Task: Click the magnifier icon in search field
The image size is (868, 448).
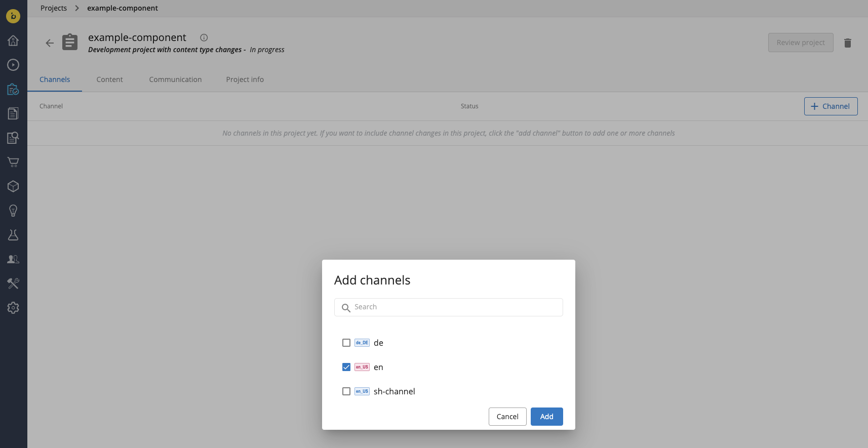Action: (346, 308)
